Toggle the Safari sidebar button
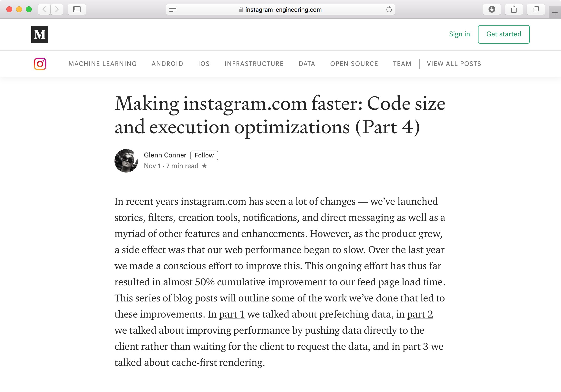Viewport: 561px width, 392px height. [x=77, y=10]
